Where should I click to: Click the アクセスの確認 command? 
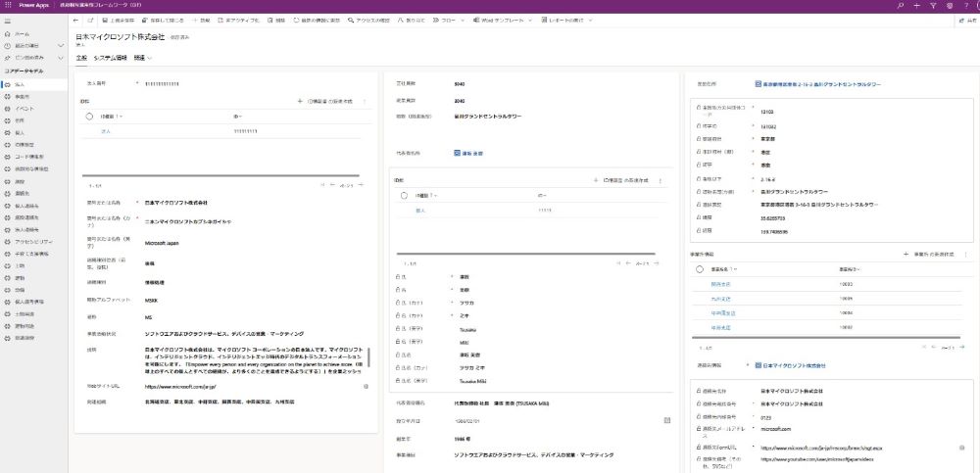coord(369,21)
